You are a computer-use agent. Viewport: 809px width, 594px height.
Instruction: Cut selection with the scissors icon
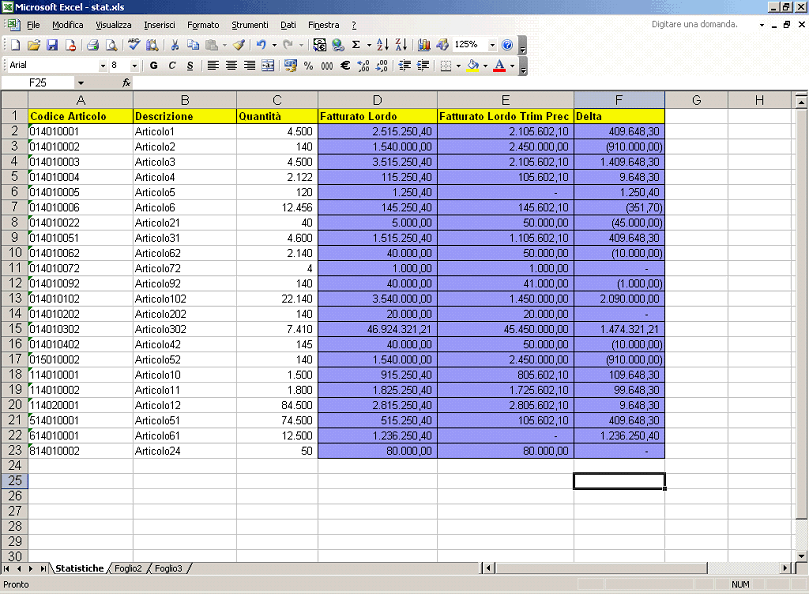click(x=175, y=45)
